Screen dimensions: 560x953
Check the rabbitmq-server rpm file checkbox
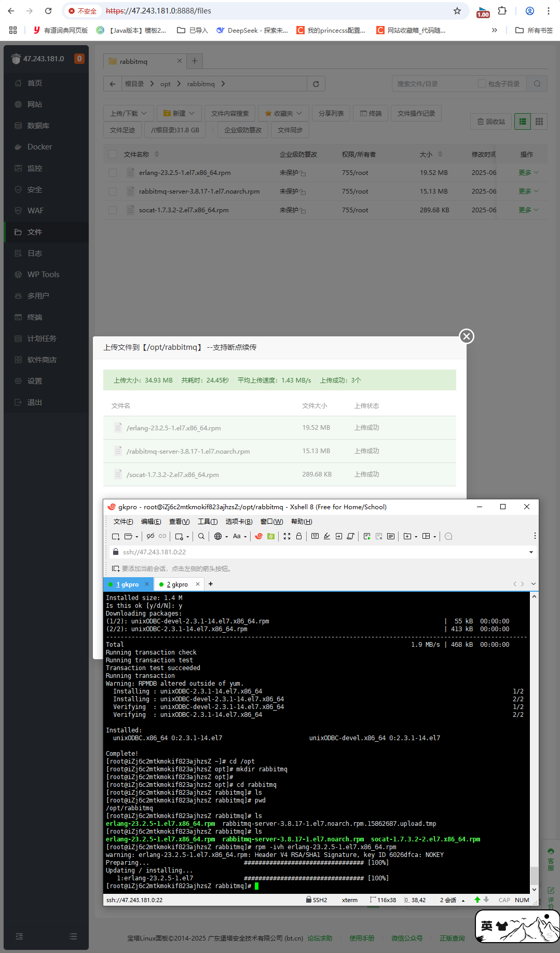pos(113,192)
